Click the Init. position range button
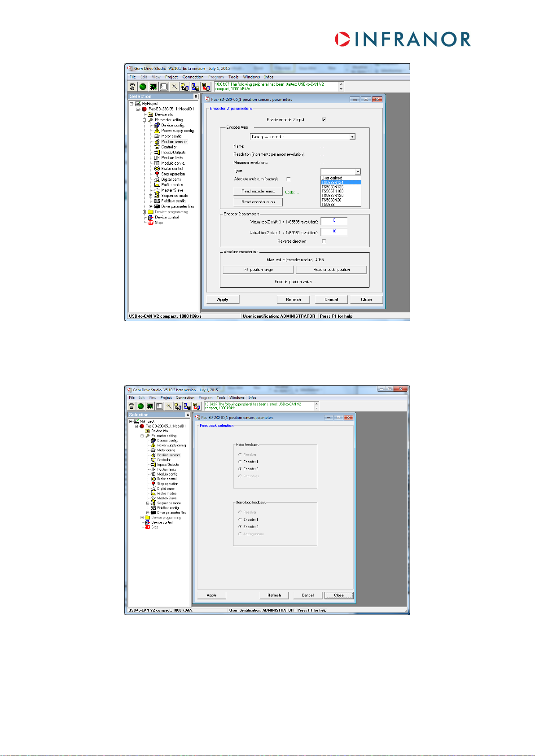This screenshot has height=756, width=535. click(258, 270)
